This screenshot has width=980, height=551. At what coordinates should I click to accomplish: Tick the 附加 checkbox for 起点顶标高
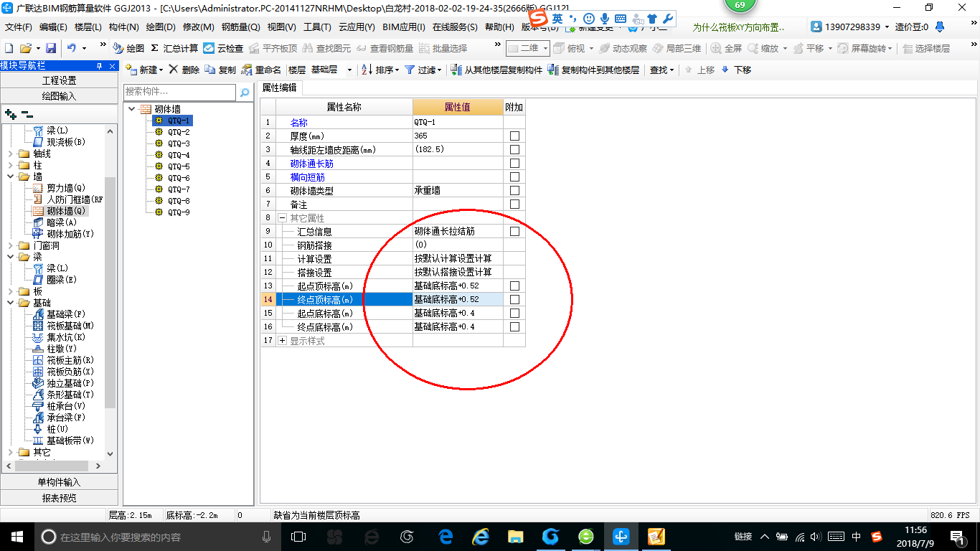514,286
